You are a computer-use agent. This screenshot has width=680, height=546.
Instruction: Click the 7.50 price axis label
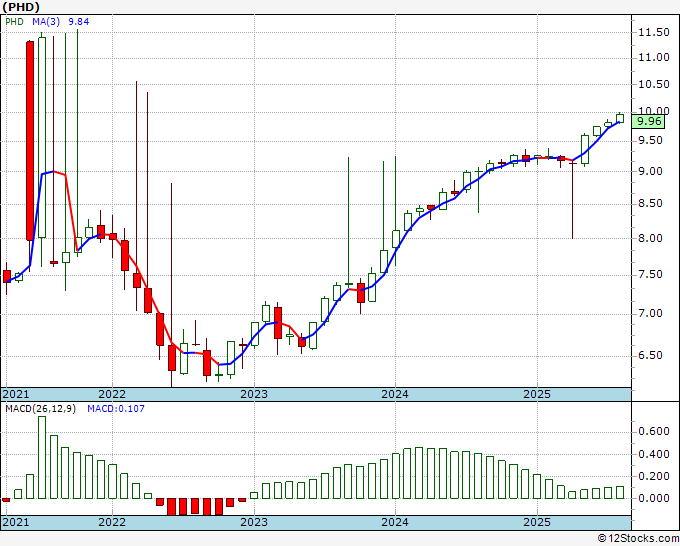pos(650,275)
